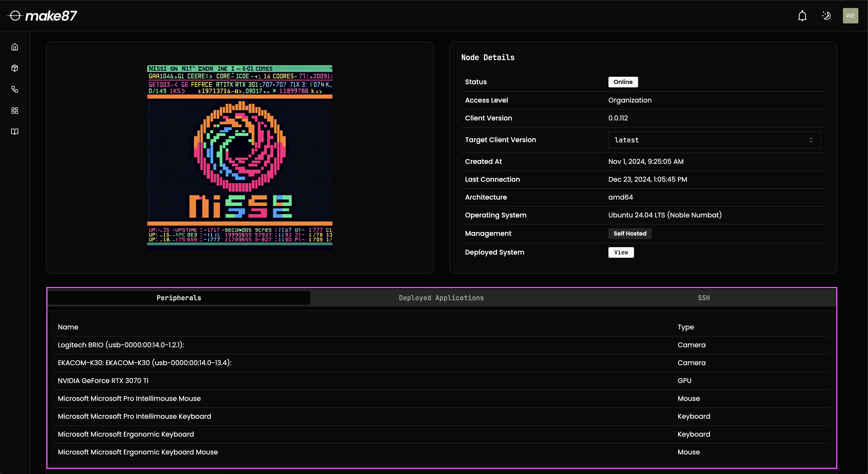Open the WE user avatar menu

850,15
